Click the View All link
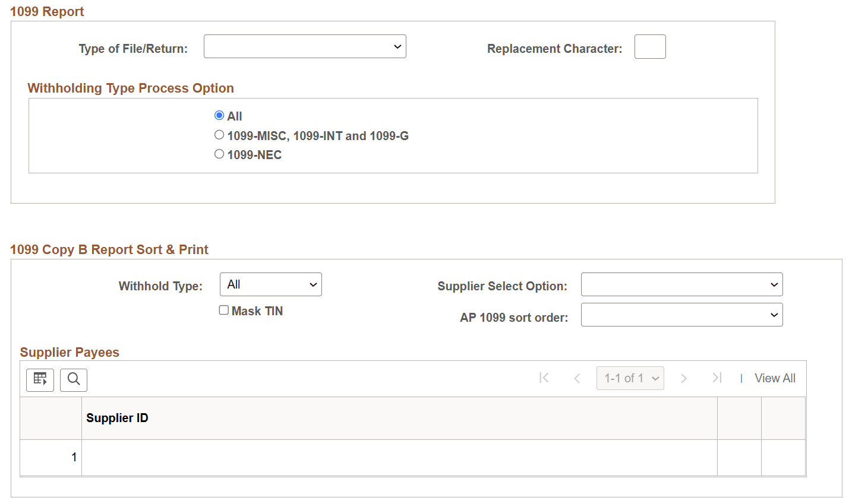The height and width of the screenshot is (504, 849). (775, 378)
